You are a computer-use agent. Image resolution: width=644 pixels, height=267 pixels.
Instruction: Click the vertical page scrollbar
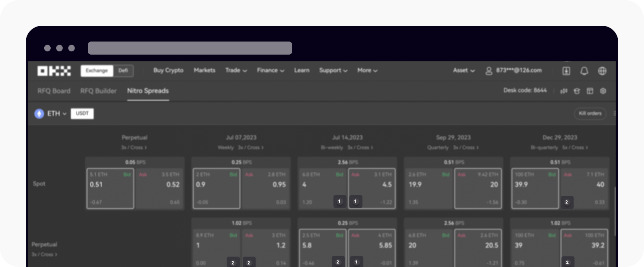[x=615, y=212]
